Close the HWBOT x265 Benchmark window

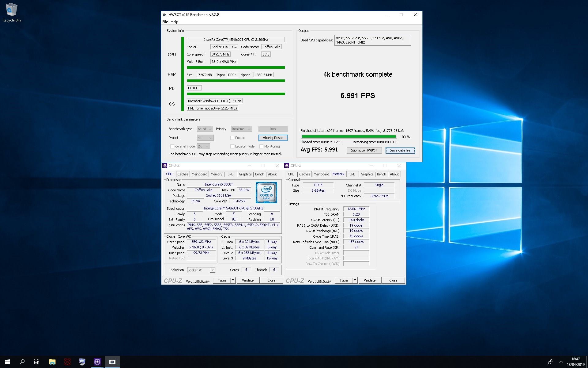pyautogui.click(x=415, y=15)
